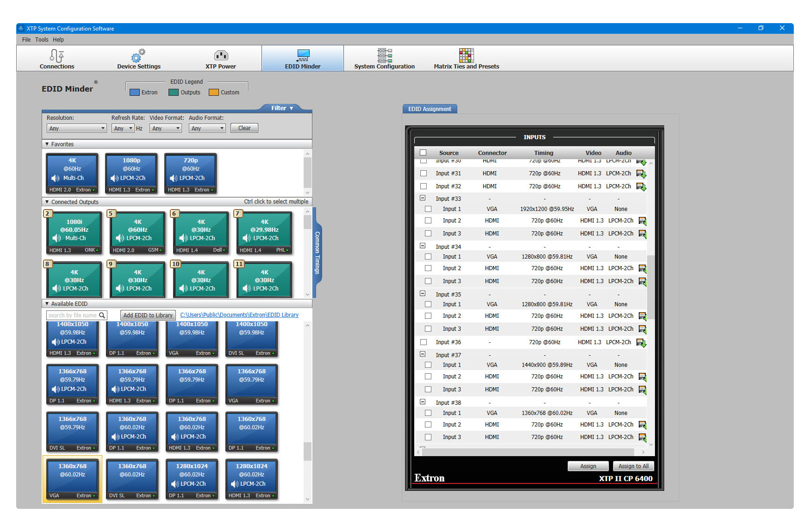The width and height of the screenshot is (810, 532).
Task: Open Matrix Ties and Presets icon
Action: 466,56
